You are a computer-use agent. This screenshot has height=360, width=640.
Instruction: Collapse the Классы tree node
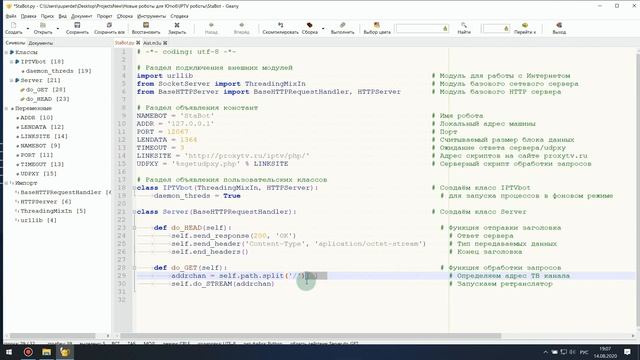coord(7,52)
